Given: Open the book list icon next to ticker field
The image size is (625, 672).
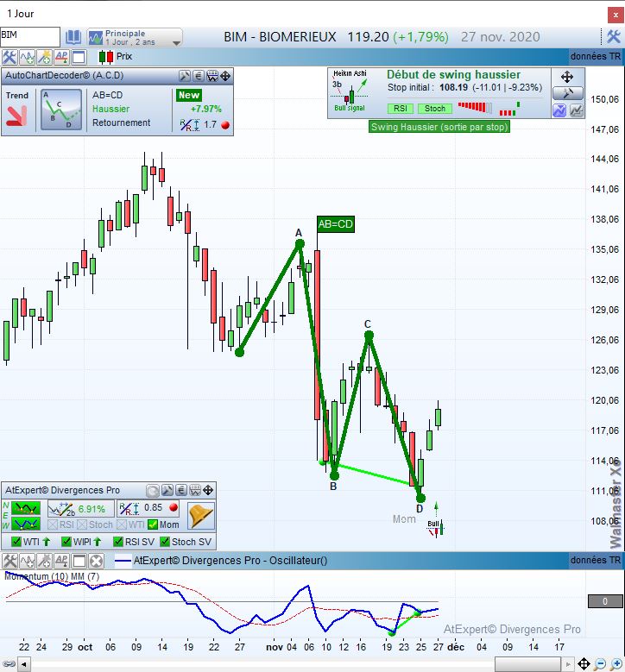Looking at the screenshot, I should pos(73,37).
